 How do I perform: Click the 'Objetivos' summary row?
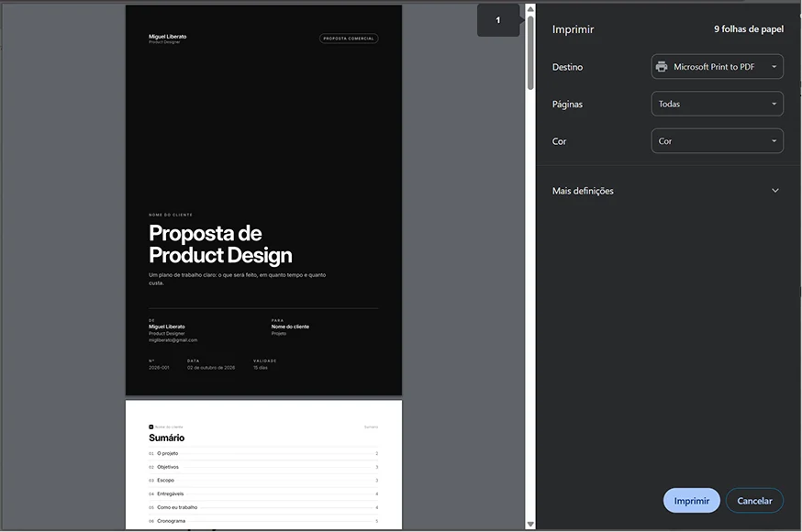tap(263, 467)
